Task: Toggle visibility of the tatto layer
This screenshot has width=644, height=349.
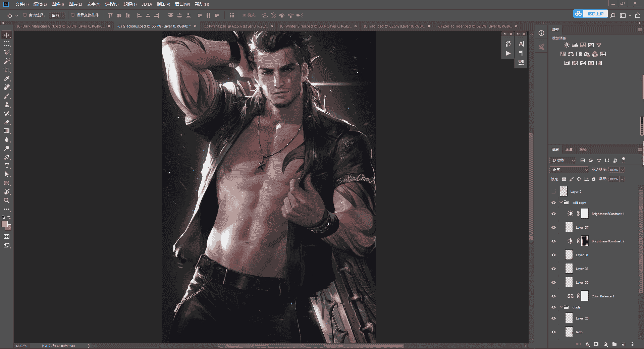Action: [x=553, y=332]
